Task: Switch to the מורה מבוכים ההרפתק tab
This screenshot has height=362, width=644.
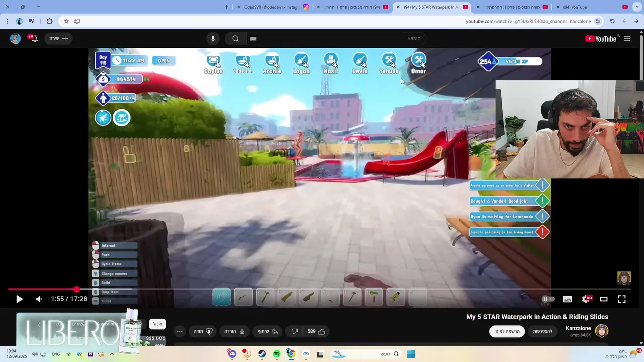Action: 512,7
